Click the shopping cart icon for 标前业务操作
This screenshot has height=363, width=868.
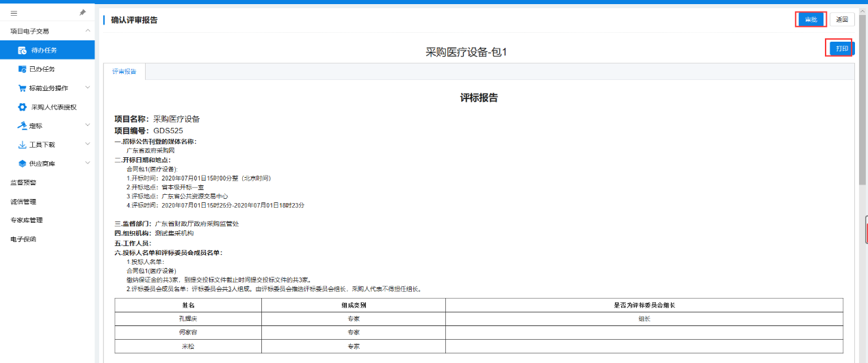[22, 88]
